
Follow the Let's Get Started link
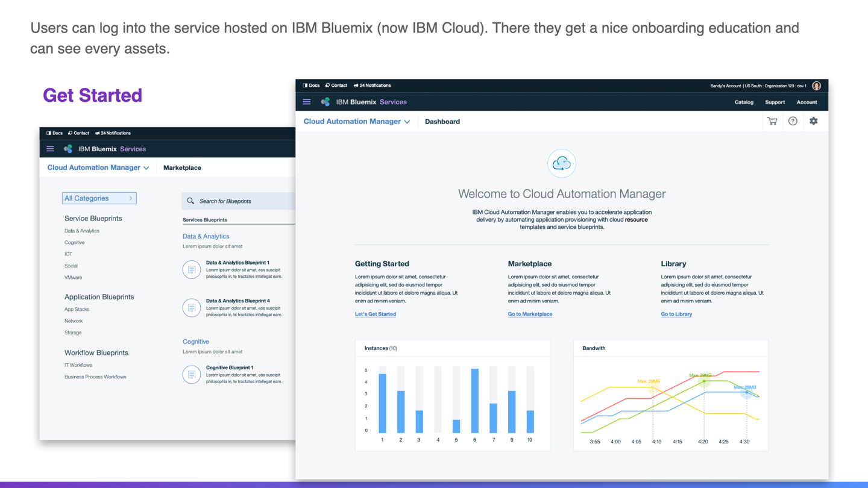pos(376,314)
